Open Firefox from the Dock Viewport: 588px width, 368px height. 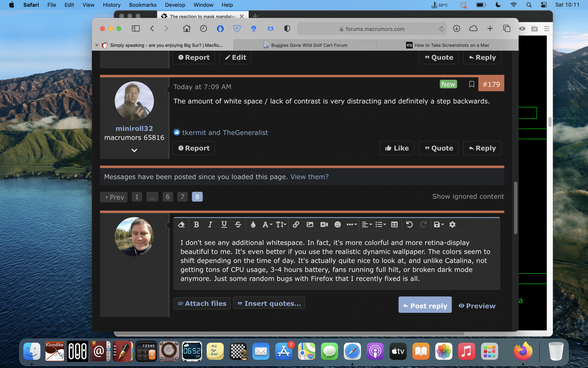click(x=523, y=351)
